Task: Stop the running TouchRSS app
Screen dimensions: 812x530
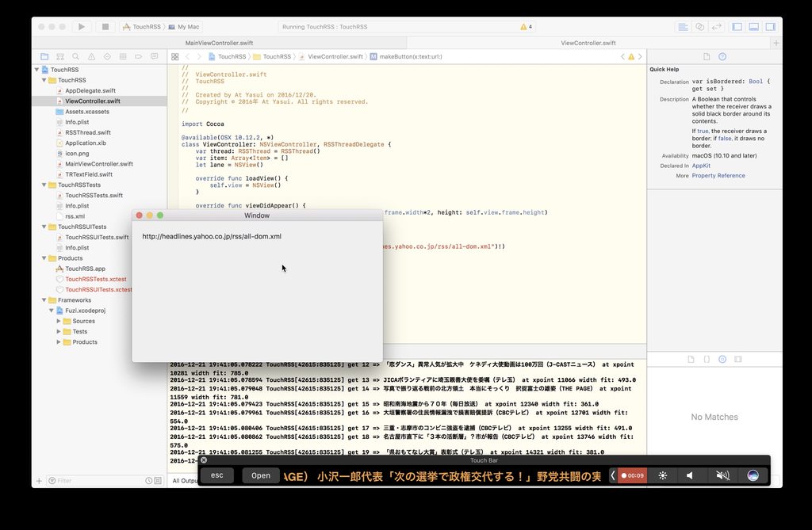Action: (105, 26)
